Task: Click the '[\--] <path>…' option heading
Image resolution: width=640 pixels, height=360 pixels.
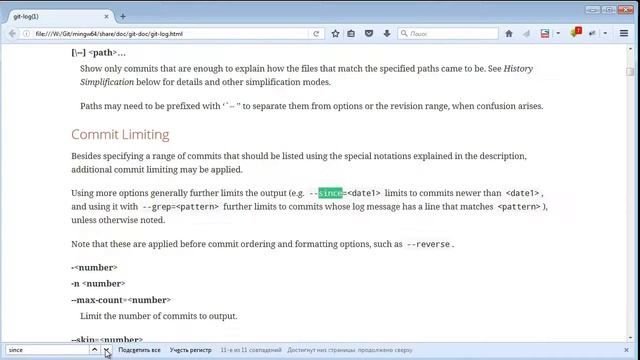Action: pyautogui.click(x=98, y=53)
